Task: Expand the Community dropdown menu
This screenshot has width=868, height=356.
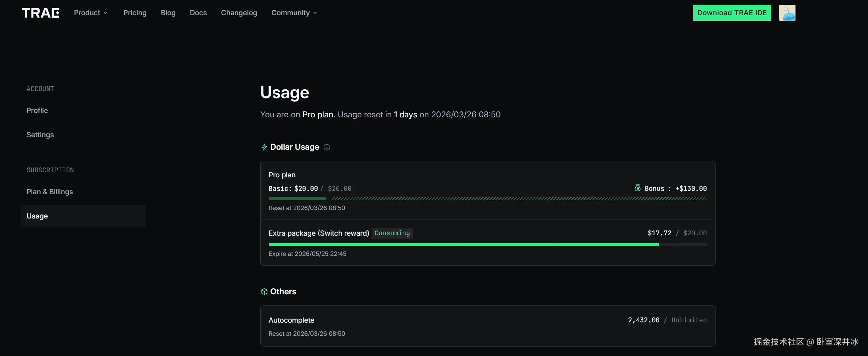Action: [x=294, y=13]
